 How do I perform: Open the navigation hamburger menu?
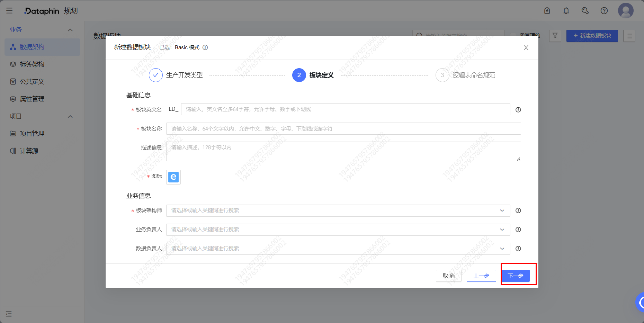(x=9, y=10)
